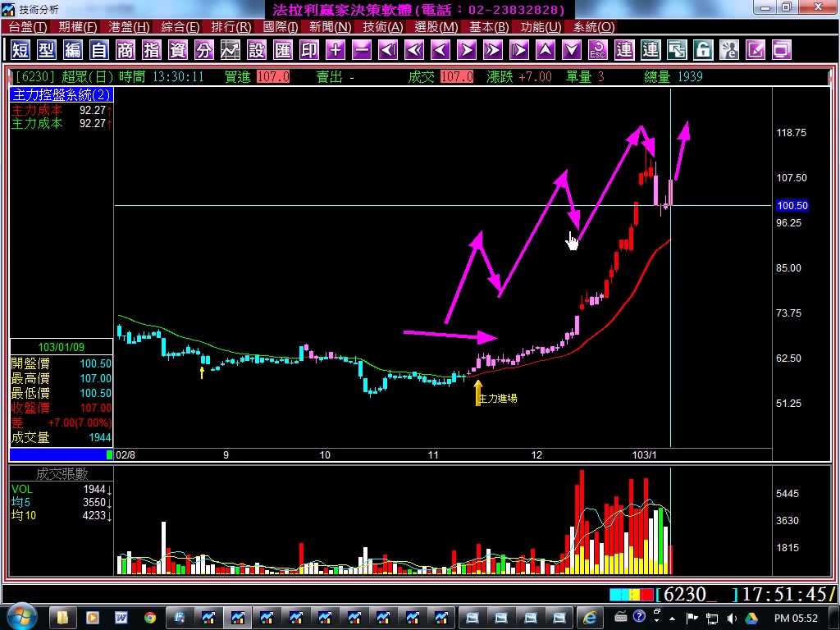
Task: Click the minus zoom-out toolbar icon
Action: coord(362,50)
